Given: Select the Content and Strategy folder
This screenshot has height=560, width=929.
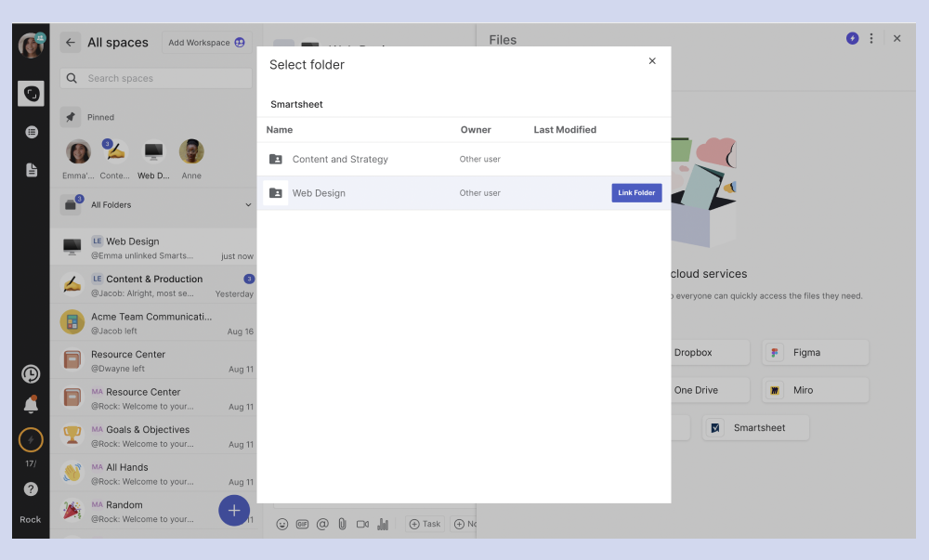Looking at the screenshot, I should pyautogui.click(x=340, y=160).
